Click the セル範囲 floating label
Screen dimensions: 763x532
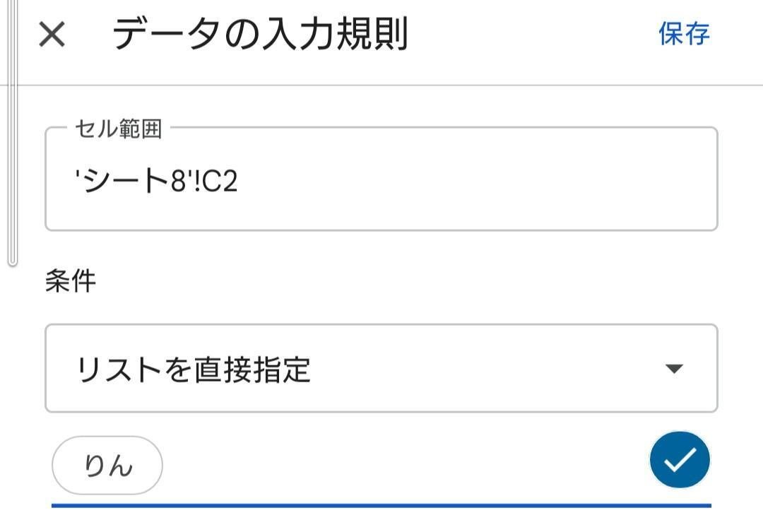pyautogui.click(x=118, y=129)
